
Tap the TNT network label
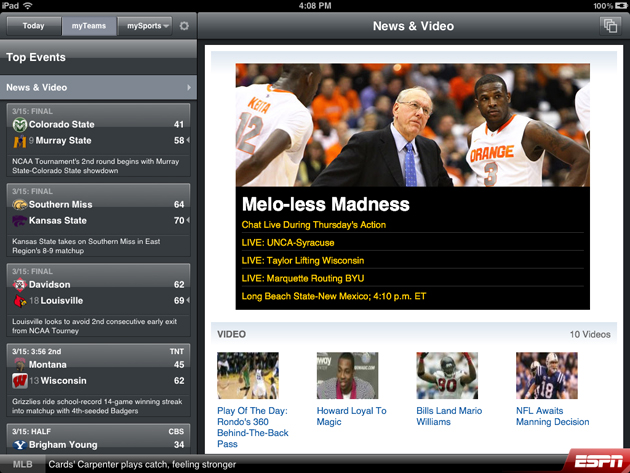(x=177, y=352)
